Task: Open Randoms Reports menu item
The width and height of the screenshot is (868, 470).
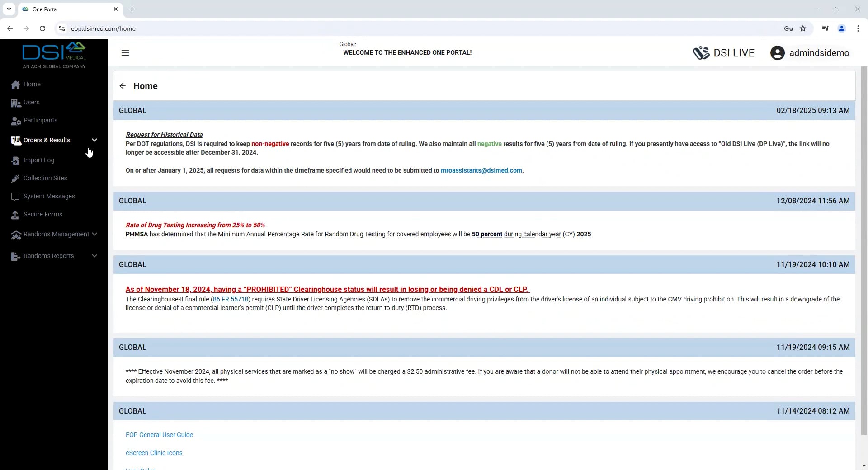Action: [x=48, y=256]
